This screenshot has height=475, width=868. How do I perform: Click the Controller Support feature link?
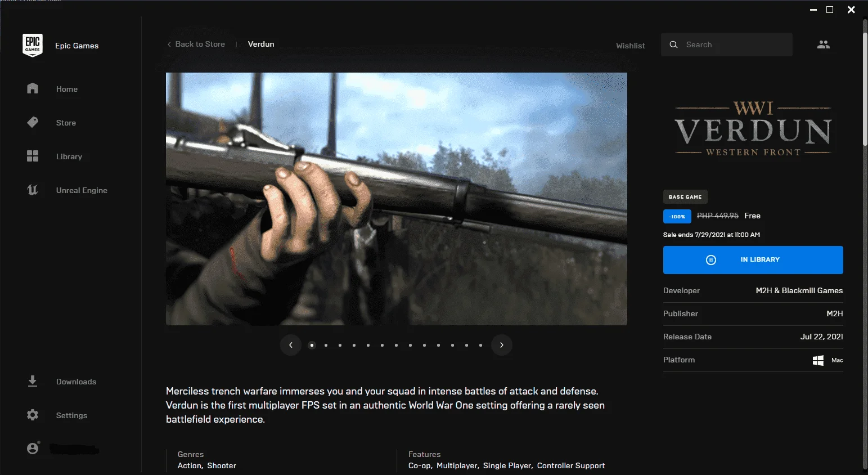click(571, 465)
